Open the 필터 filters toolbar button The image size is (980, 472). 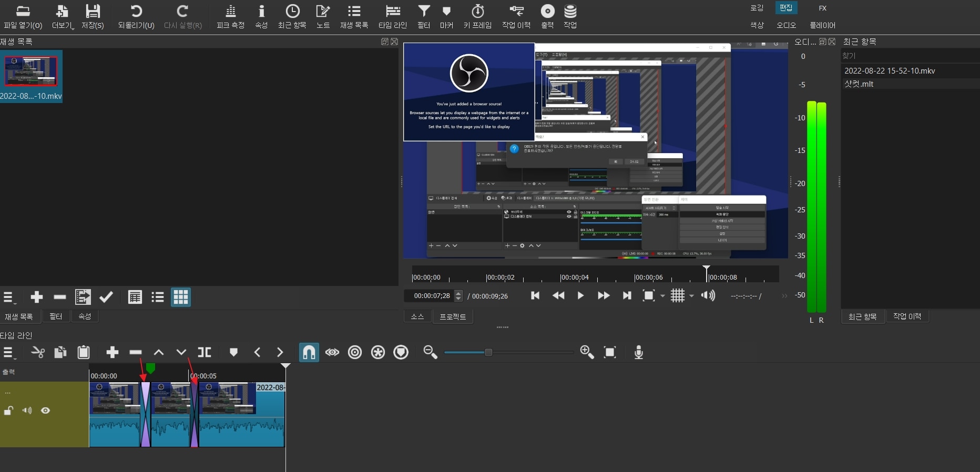[424, 17]
